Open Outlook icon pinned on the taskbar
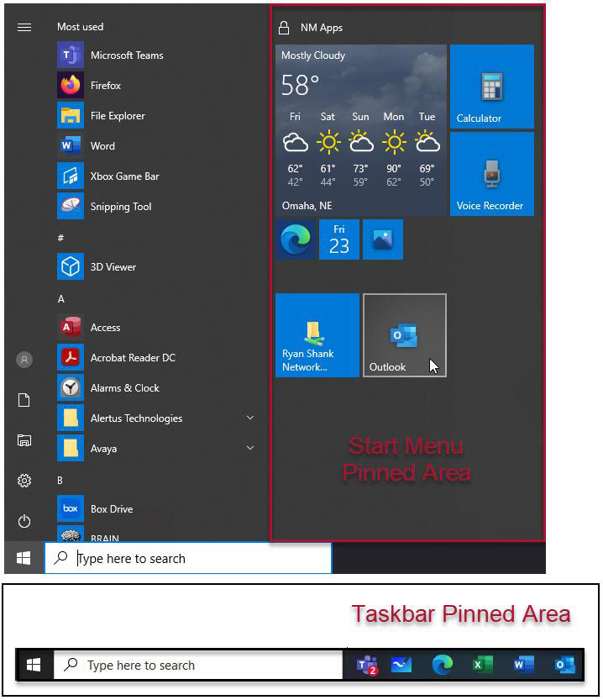 click(x=564, y=666)
